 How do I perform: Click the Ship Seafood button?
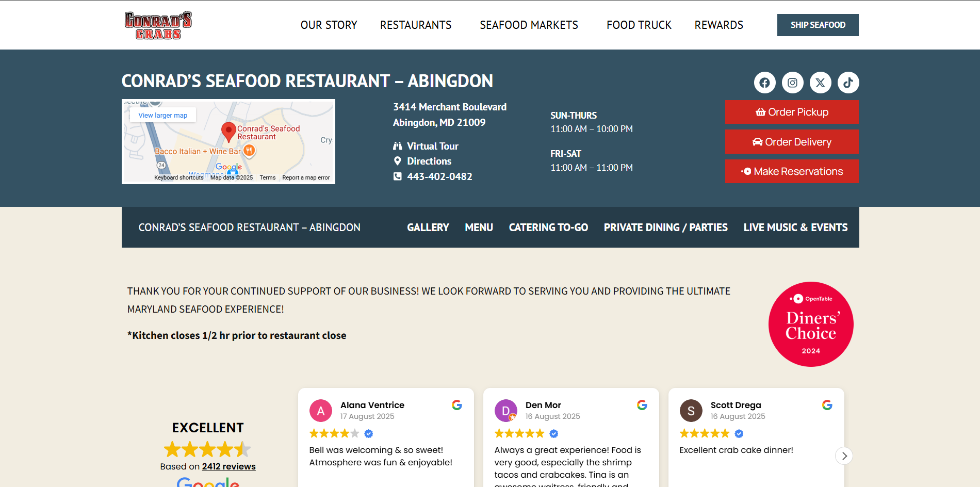click(818, 25)
